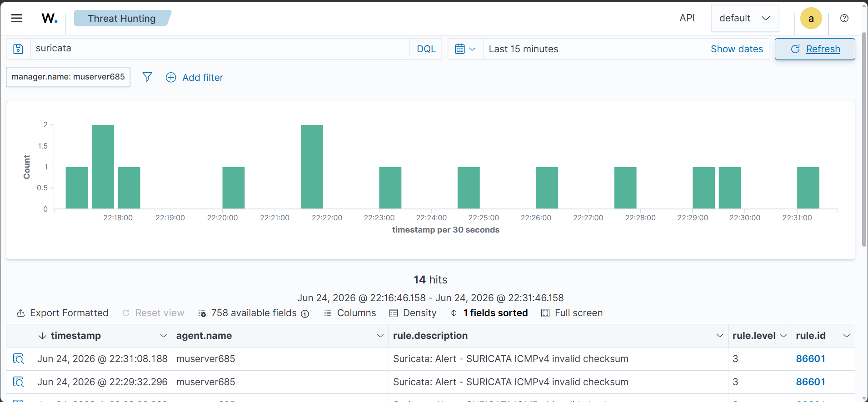This screenshot has width=868, height=402.
Task: Edit the manager.name: muserver685 filter pill
Action: 68,77
